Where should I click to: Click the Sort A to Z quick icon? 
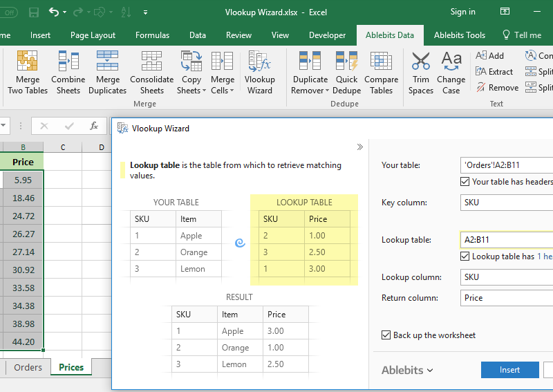click(126, 12)
